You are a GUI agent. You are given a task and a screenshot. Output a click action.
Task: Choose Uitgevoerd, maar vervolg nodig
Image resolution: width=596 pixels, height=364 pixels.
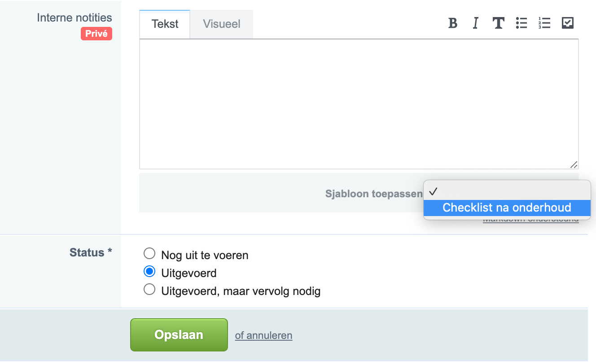click(149, 289)
